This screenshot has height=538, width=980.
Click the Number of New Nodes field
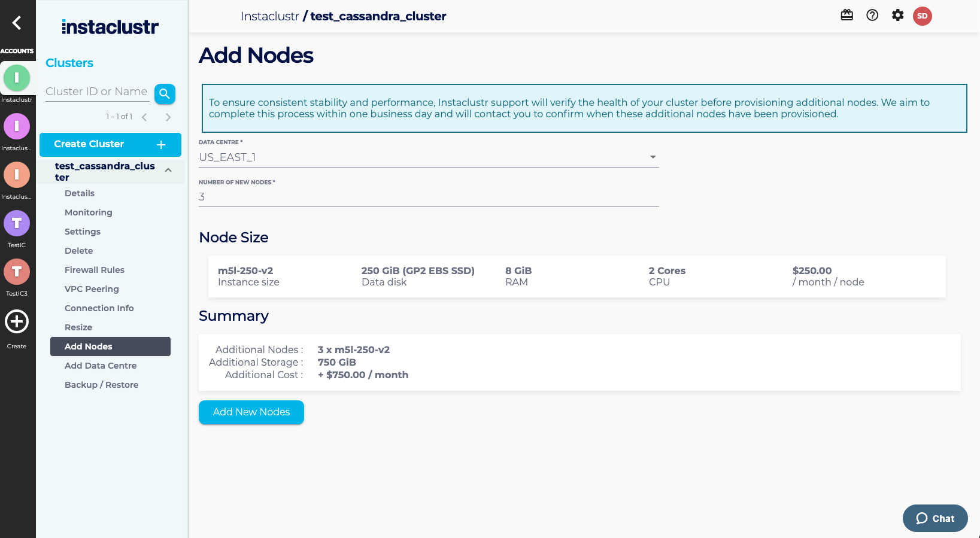click(429, 197)
